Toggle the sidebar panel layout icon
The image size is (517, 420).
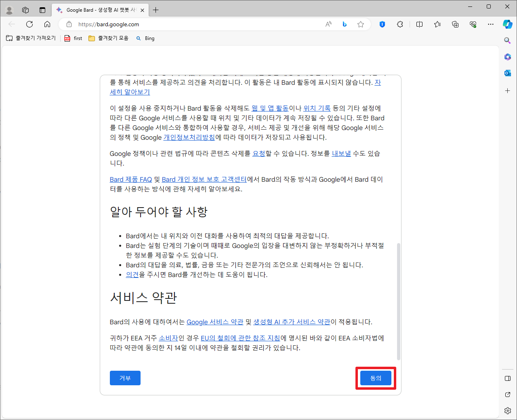(508, 378)
